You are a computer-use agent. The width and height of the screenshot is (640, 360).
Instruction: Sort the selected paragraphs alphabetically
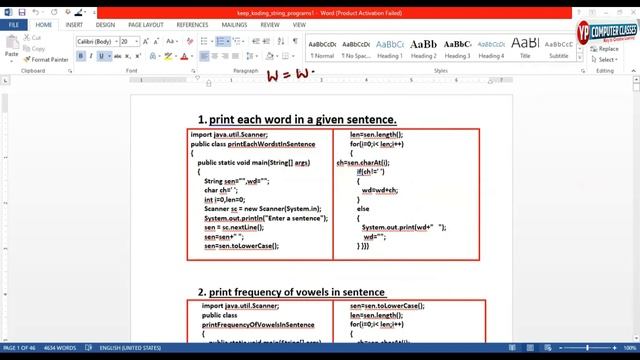(x=281, y=41)
